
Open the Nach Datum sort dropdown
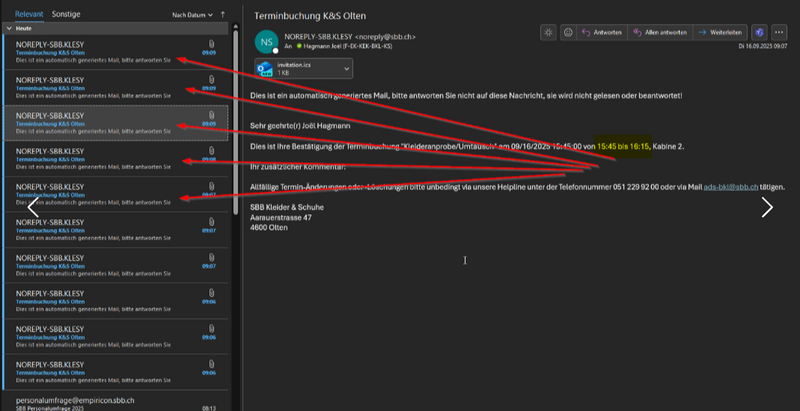point(191,15)
